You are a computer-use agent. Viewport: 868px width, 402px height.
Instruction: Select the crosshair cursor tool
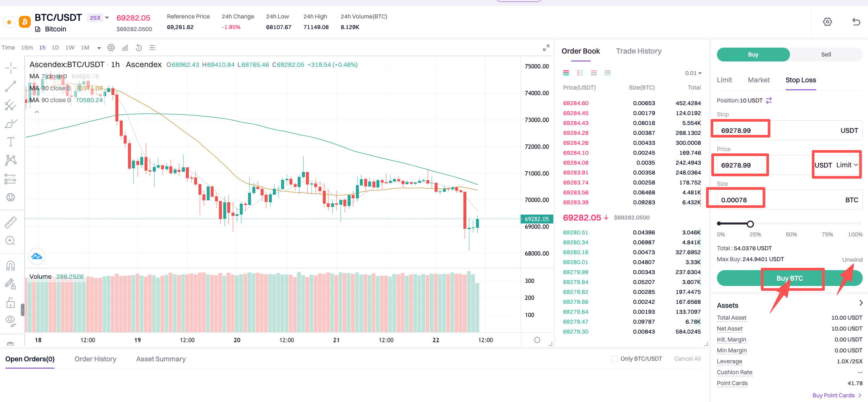(x=11, y=68)
